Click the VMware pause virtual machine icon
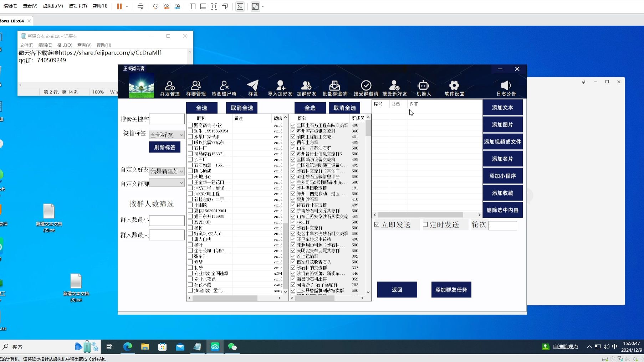This screenshot has height=362, width=644. coord(119,6)
